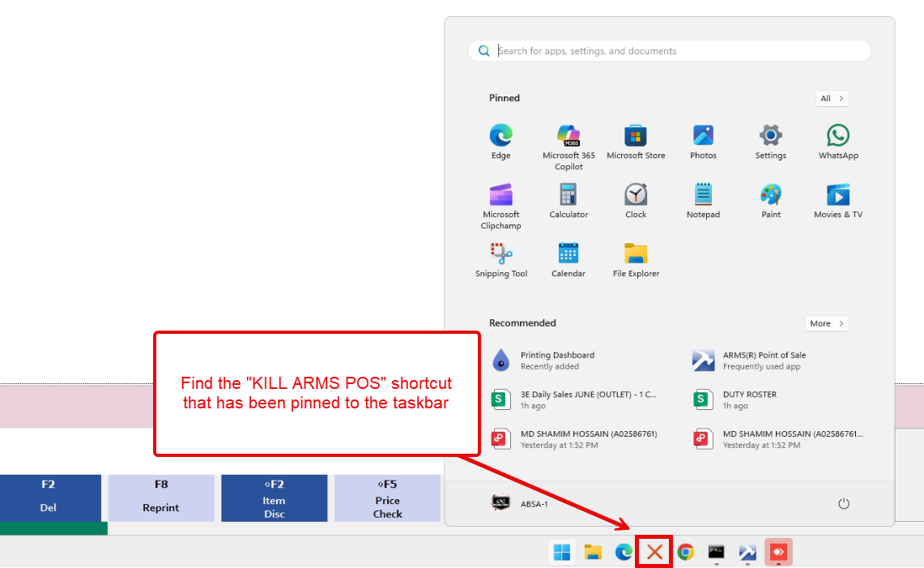Screen dimensions: 924x568
Task: Expand All pinned apps list
Action: point(832,98)
